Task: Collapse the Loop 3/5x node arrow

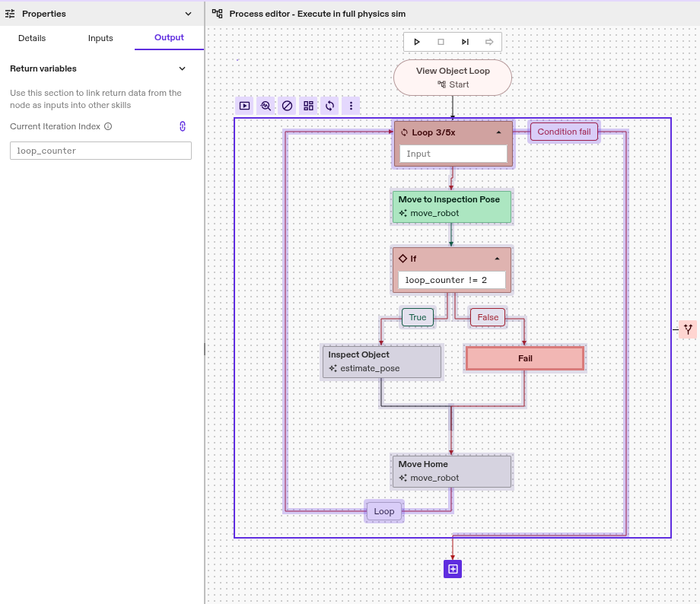Action: point(498,132)
